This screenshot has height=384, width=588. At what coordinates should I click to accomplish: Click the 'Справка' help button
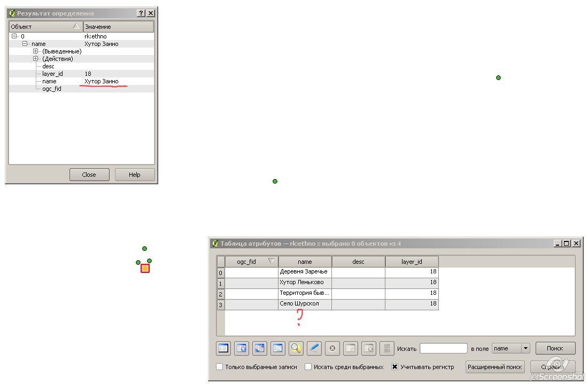[553, 367]
